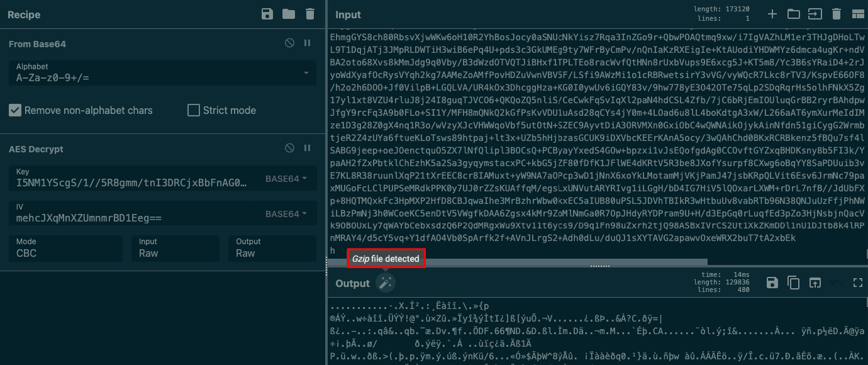
Task: Save output to file
Action: tap(772, 283)
